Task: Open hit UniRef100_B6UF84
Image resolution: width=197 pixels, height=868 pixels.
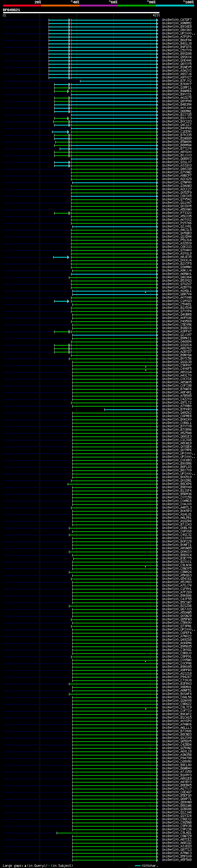Action: pos(176,40)
